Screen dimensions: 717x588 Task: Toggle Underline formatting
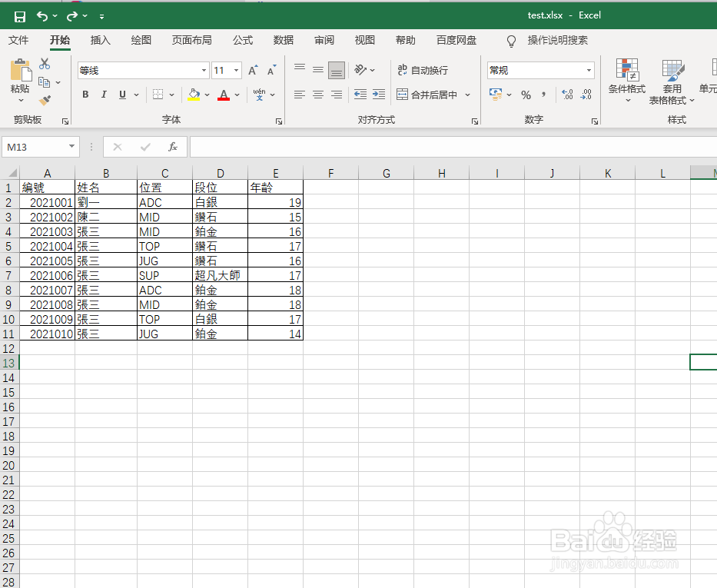coord(122,95)
